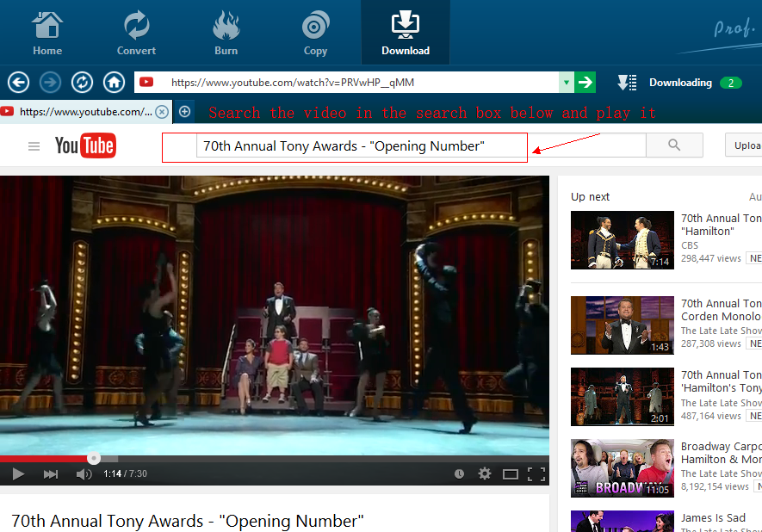Image resolution: width=762 pixels, height=532 pixels.
Task: Go to the browser home page icon
Action: [x=115, y=82]
